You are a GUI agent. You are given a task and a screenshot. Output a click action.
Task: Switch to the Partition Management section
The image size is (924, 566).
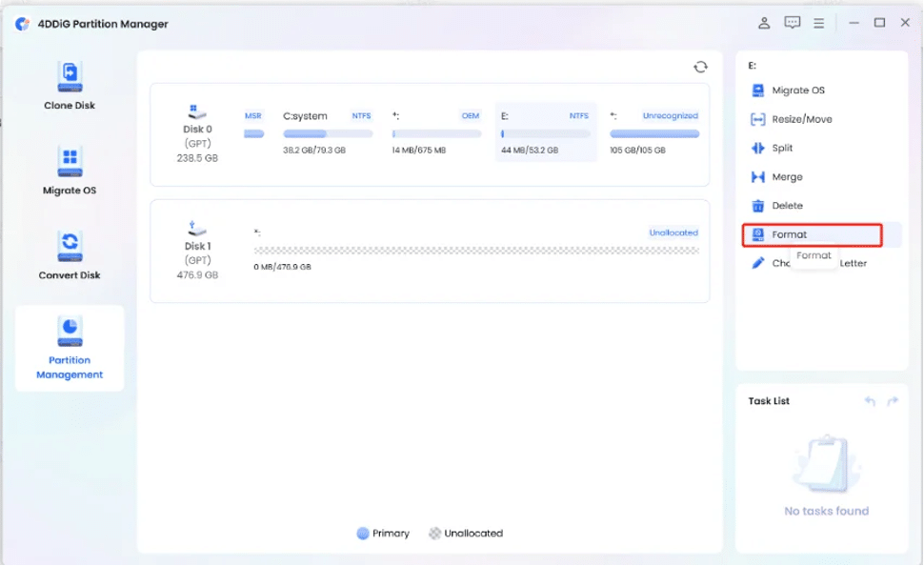coord(70,348)
